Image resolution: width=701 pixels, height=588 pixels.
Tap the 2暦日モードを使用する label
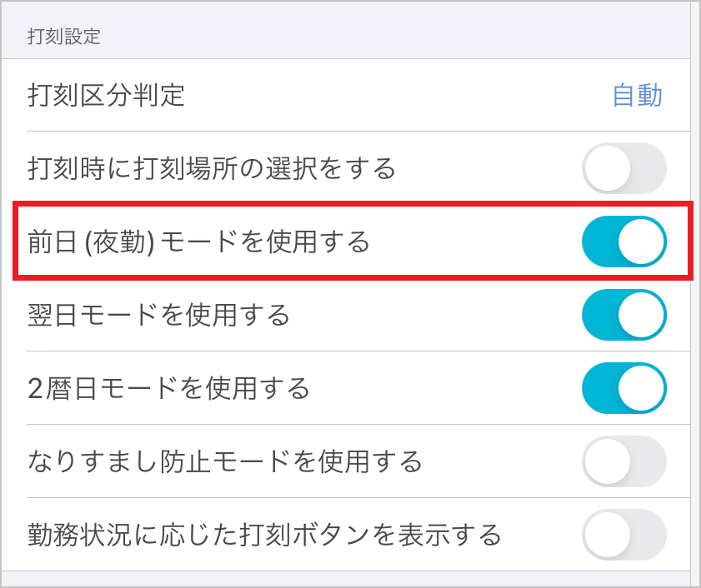[x=168, y=388]
